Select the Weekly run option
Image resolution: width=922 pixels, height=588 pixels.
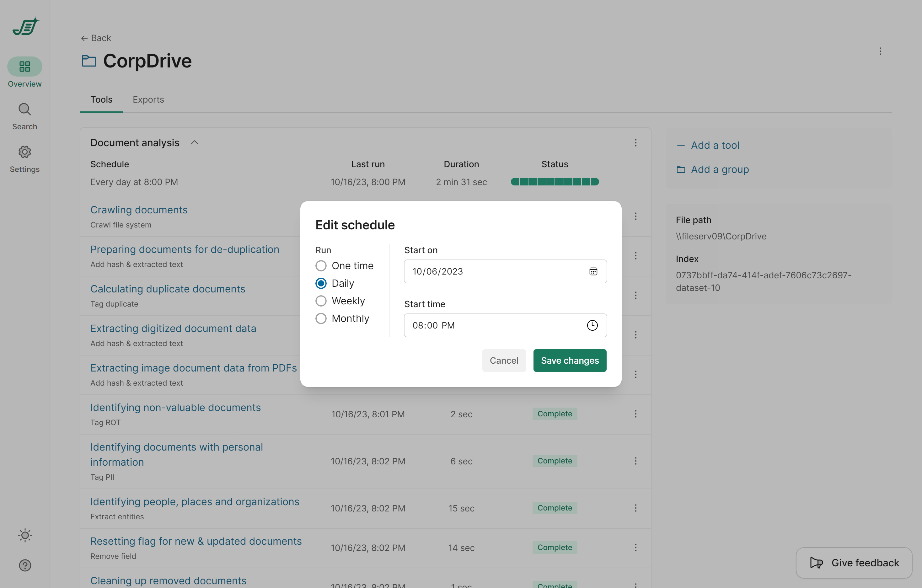(321, 301)
